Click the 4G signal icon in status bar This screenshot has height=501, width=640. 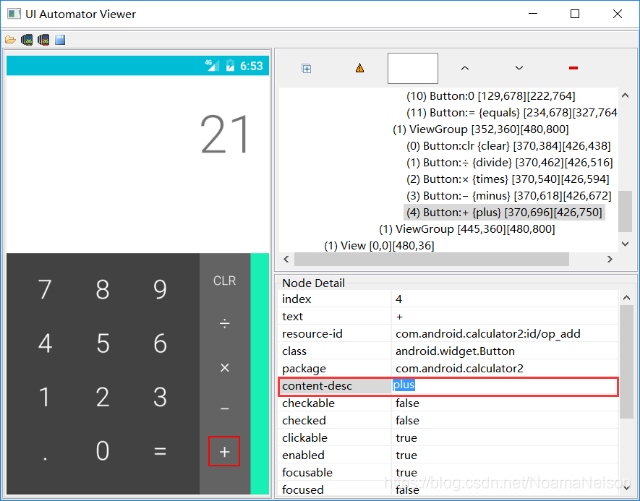[x=212, y=65]
